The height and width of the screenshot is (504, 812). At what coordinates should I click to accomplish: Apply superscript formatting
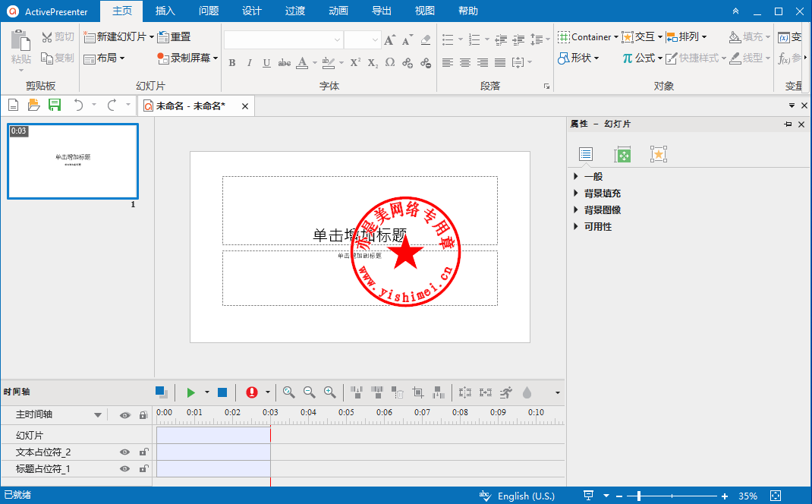pyautogui.click(x=355, y=63)
